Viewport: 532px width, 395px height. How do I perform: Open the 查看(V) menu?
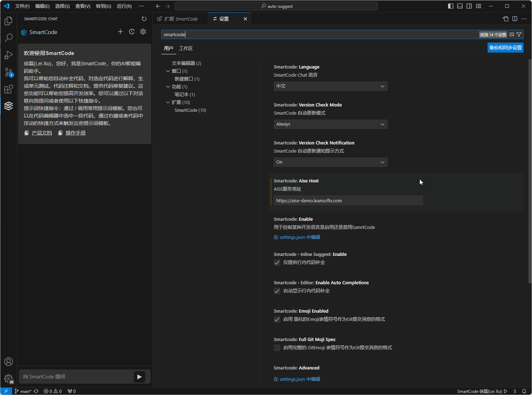[x=83, y=6]
